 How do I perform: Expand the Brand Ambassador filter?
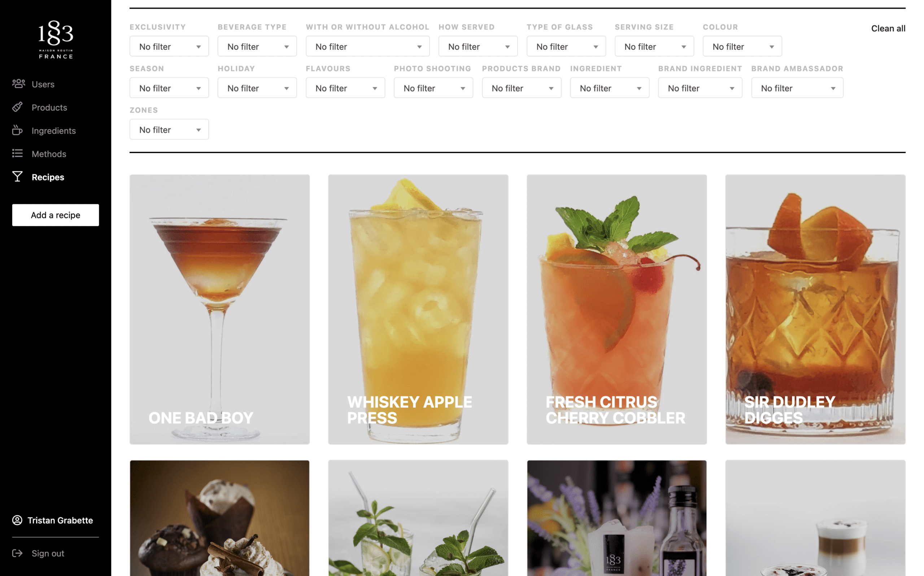point(797,88)
